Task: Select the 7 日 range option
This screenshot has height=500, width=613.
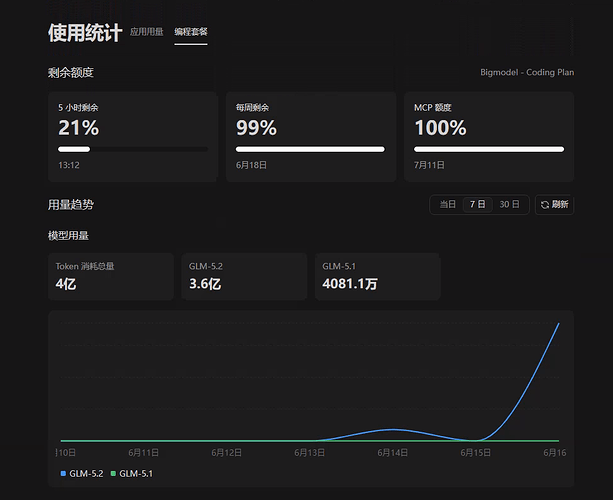Action: 477,204
